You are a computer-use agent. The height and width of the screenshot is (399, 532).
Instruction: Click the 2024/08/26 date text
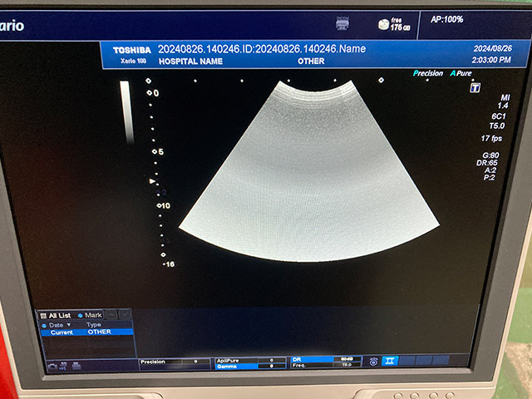pyautogui.click(x=493, y=48)
